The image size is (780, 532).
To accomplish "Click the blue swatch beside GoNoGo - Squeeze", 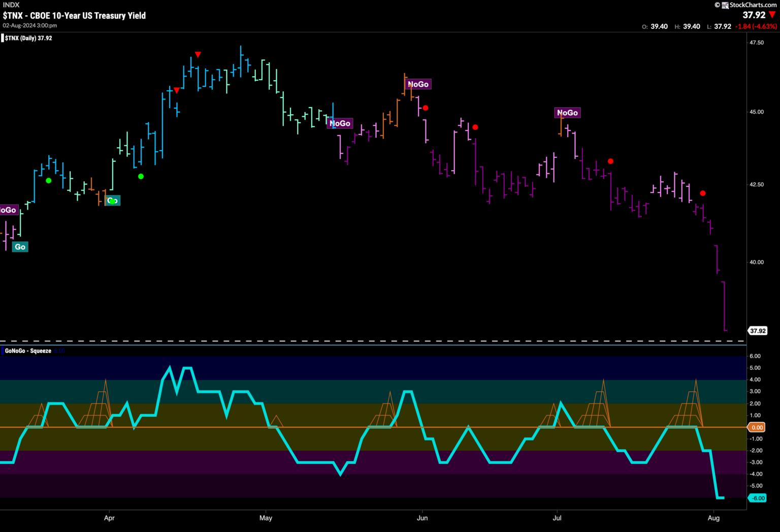I will click(3, 351).
